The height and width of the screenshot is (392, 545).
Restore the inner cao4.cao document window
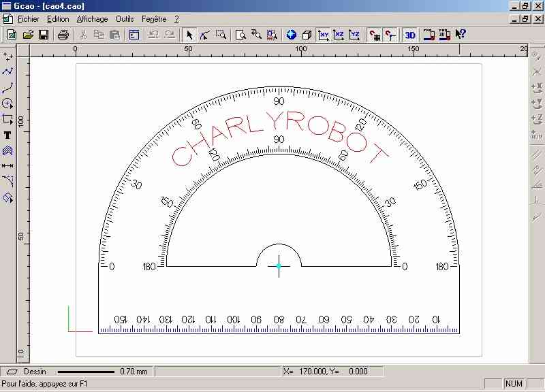525,19
